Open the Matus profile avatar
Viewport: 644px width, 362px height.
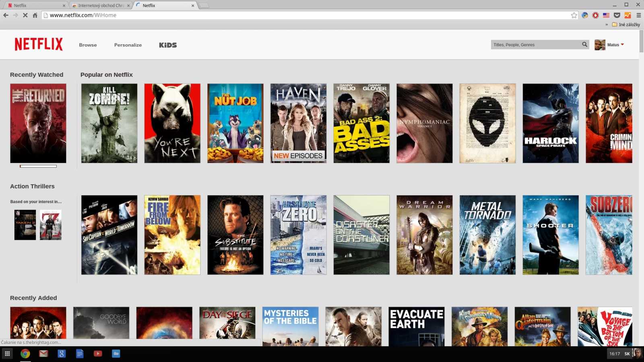[x=600, y=45]
